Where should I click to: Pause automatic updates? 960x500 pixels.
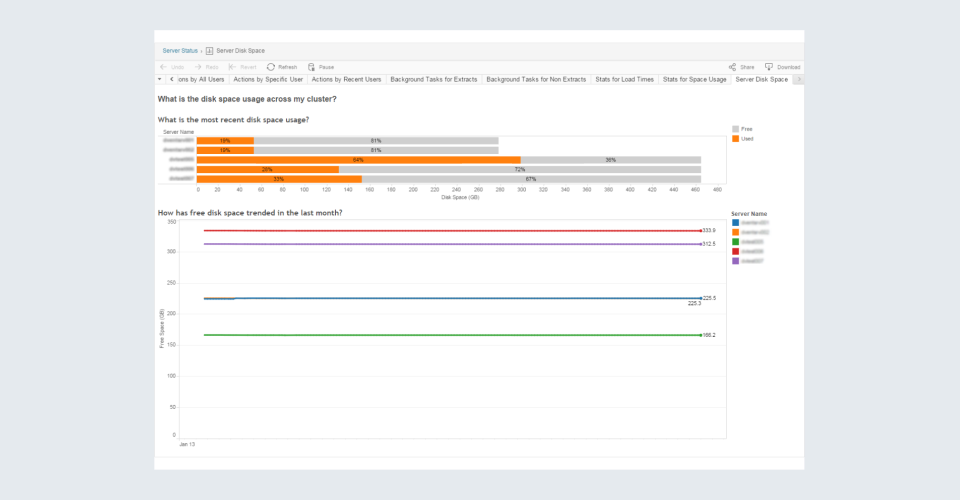(313, 67)
